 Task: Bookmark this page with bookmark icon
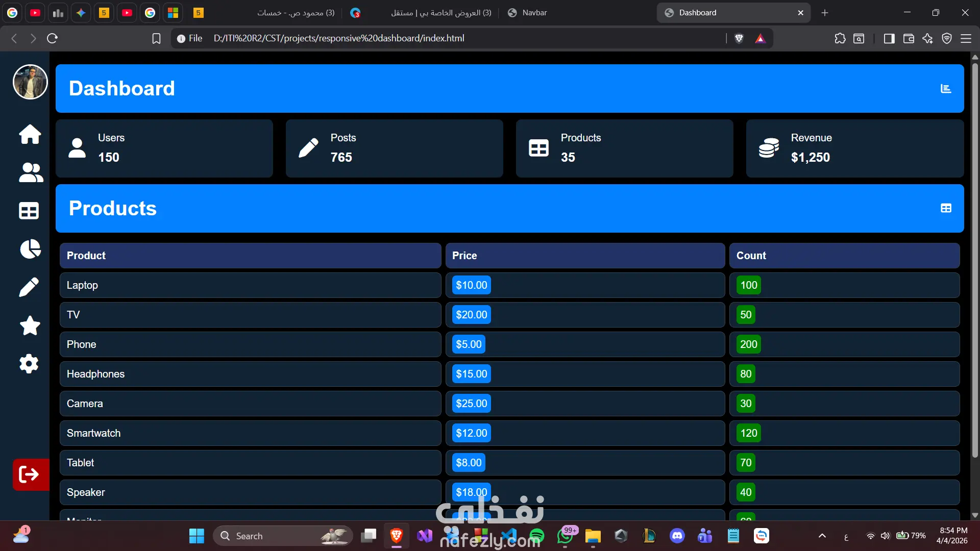(156, 38)
